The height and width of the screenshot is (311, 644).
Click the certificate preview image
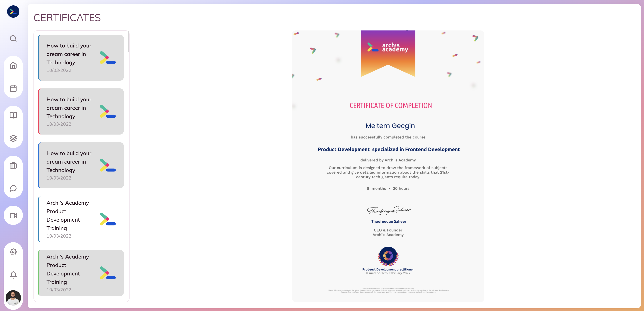pos(388,166)
